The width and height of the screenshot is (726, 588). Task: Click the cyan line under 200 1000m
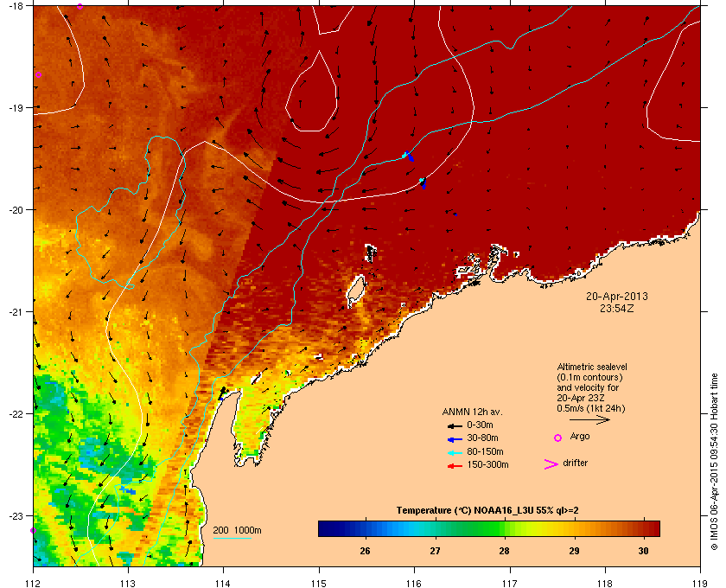232,538
